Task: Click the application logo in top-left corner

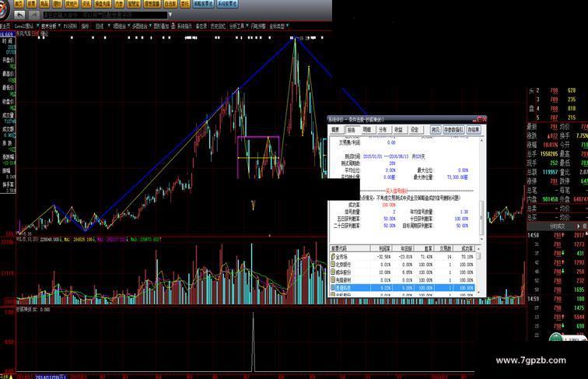Action: (5, 10)
